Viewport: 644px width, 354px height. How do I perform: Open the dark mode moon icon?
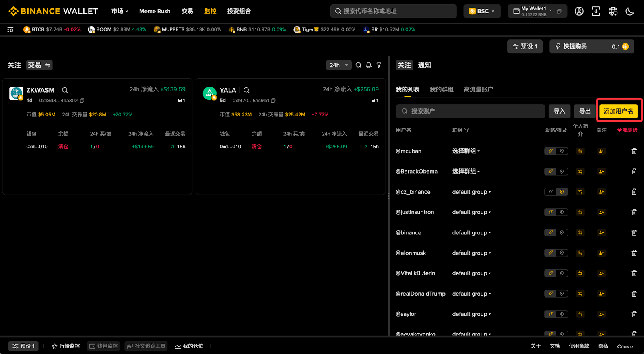(630, 11)
